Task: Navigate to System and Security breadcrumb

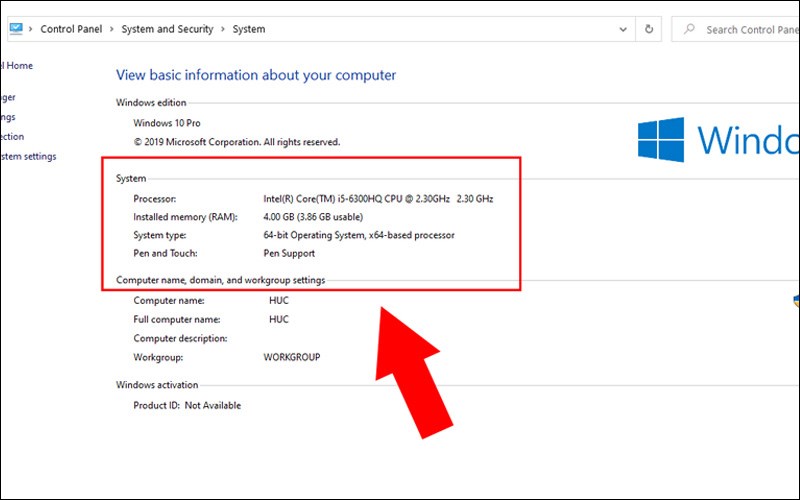Action: tap(167, 30)
